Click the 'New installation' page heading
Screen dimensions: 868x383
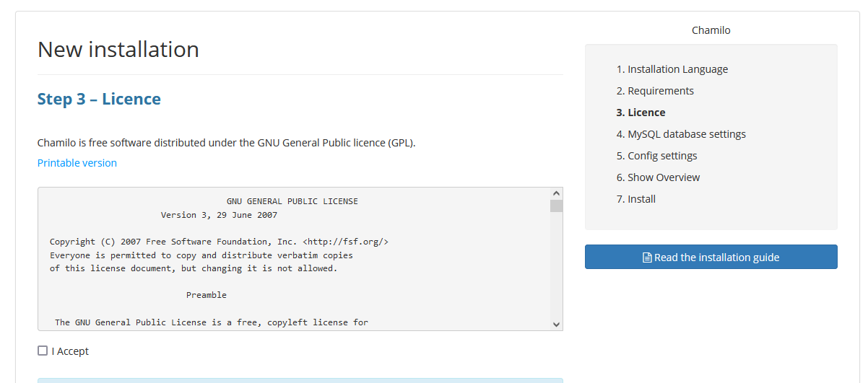pos(118,50)
